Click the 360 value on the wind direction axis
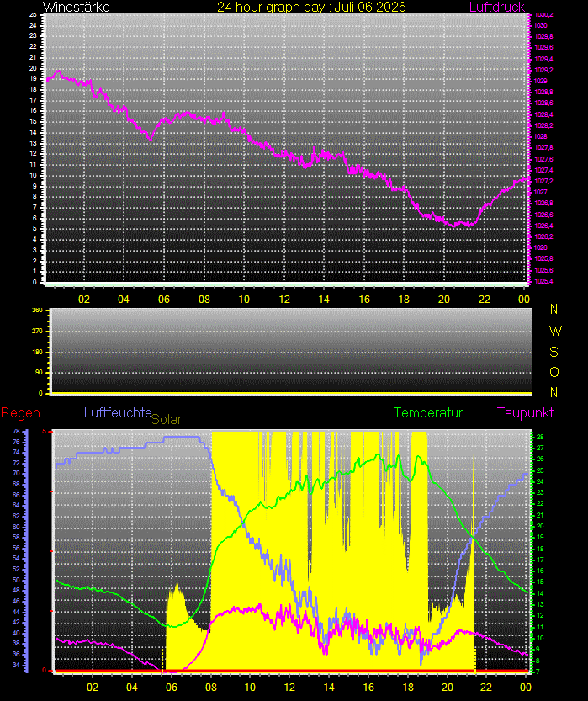 [x=37, y=311]
